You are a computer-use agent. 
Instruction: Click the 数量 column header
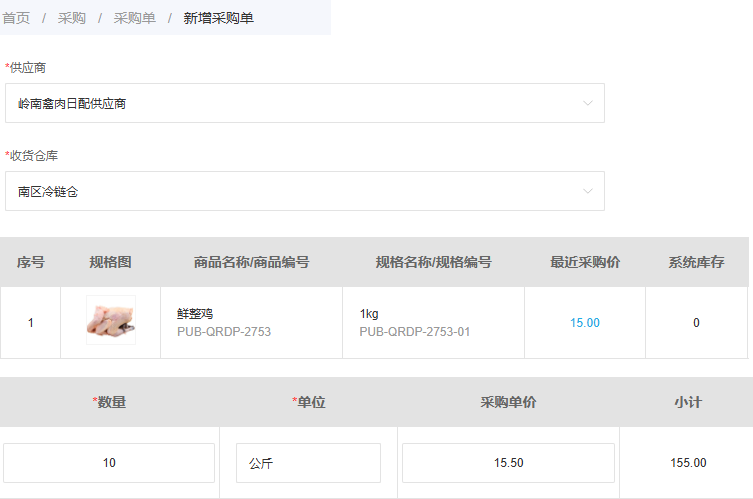[109, 402]
